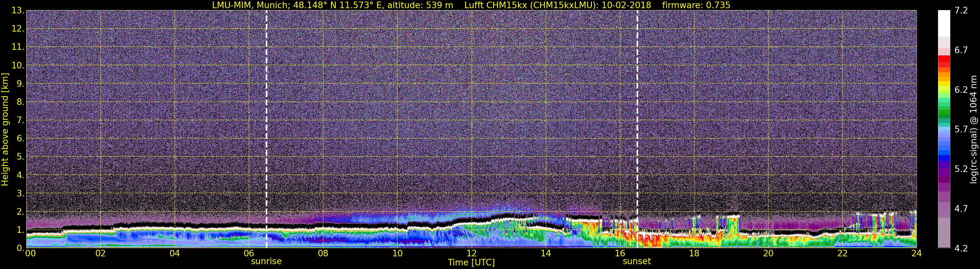
Task: Click the y-axis tick label '8.'
Action: pos(20,102)
